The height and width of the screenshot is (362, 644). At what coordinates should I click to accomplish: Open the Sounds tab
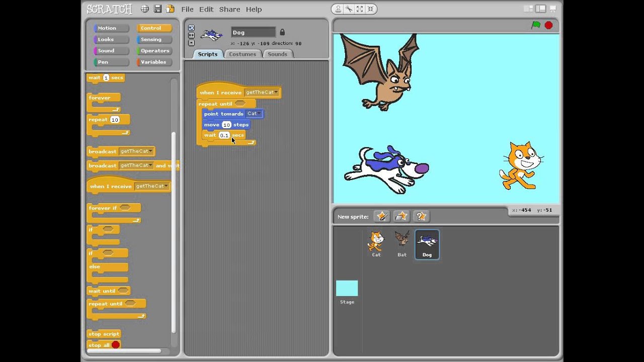[x=277, y=54]
